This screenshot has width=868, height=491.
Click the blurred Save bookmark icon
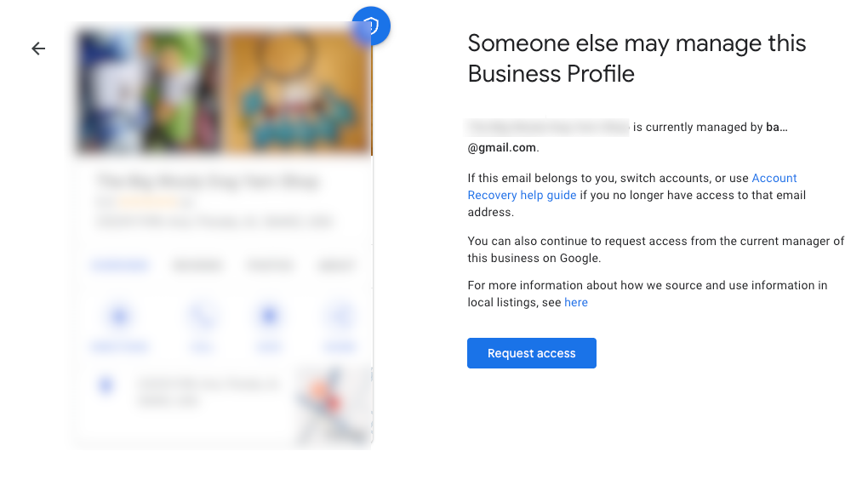[x=270, y=317]
